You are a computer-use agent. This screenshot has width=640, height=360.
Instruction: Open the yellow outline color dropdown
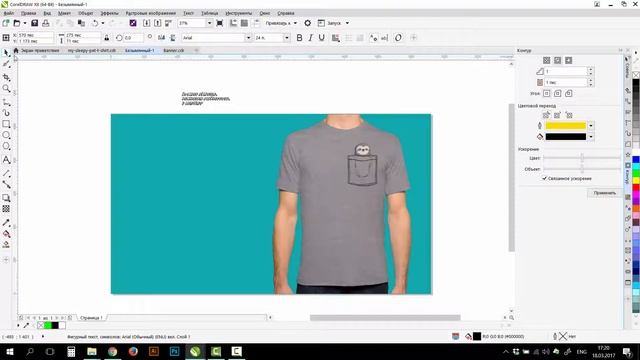click(591, 126)
